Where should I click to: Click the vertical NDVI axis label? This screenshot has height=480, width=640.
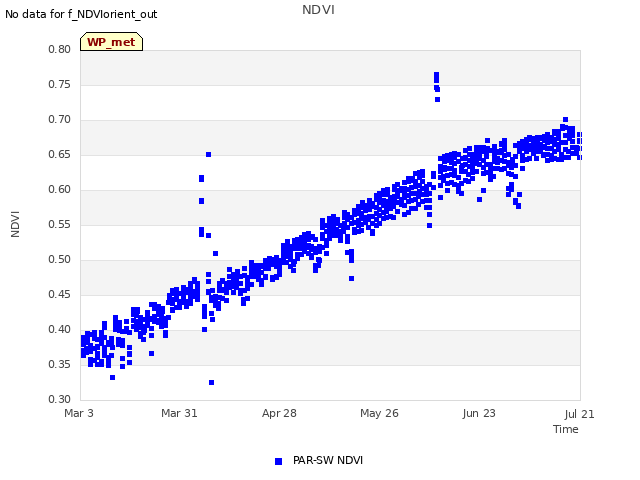tap(15, 224)
